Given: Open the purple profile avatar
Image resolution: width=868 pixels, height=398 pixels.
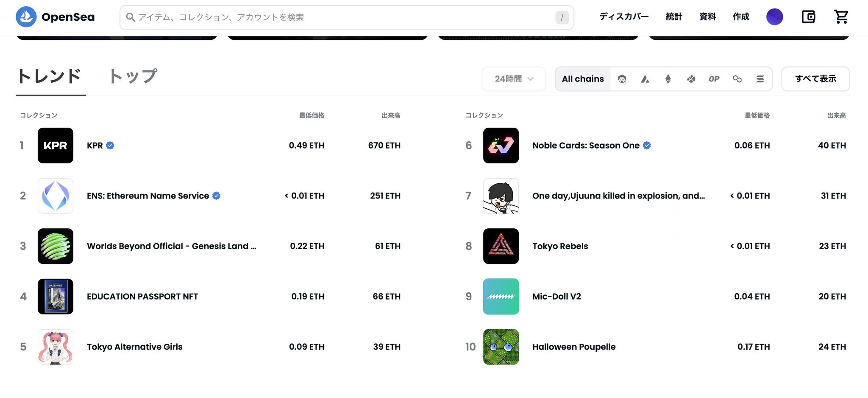Looking at the screenshot, I should pos(775,17).
